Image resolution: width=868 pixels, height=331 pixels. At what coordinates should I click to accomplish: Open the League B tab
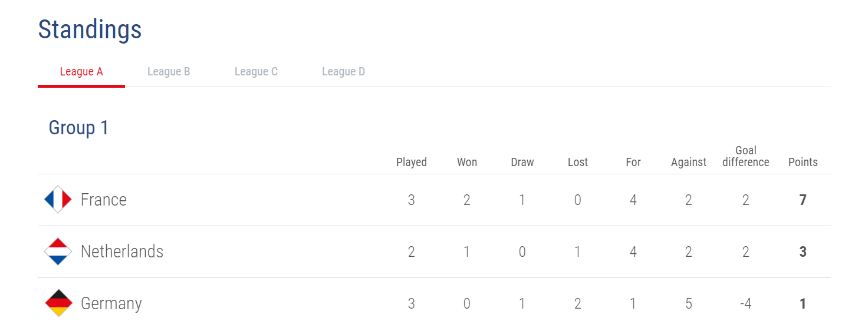point(169,72)
